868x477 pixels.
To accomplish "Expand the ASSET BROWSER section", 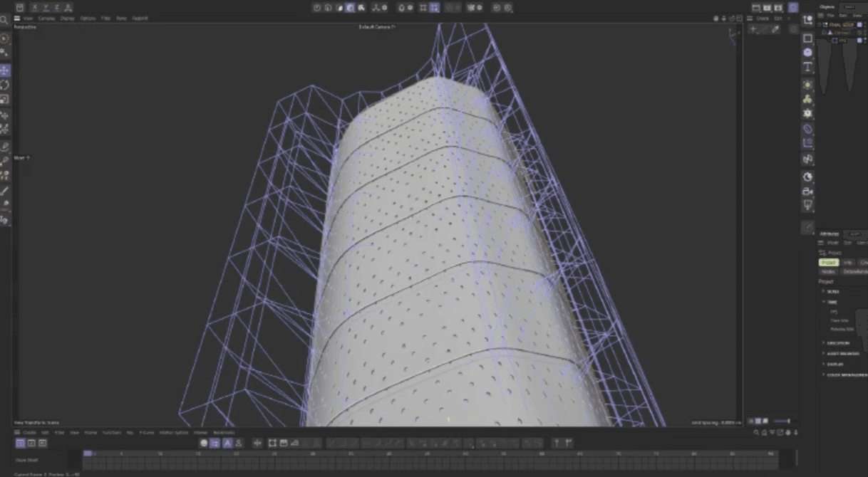I will 841,353.
